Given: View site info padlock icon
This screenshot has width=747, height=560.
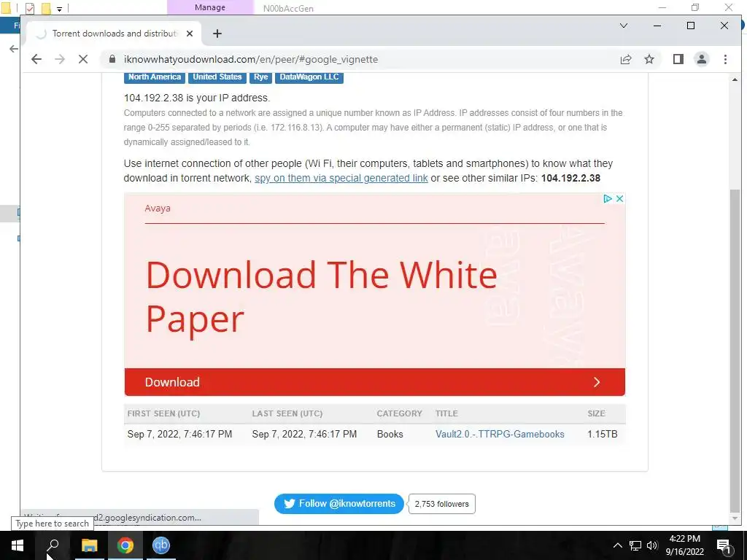Looking at the screenshot, I should coord(112,59).
